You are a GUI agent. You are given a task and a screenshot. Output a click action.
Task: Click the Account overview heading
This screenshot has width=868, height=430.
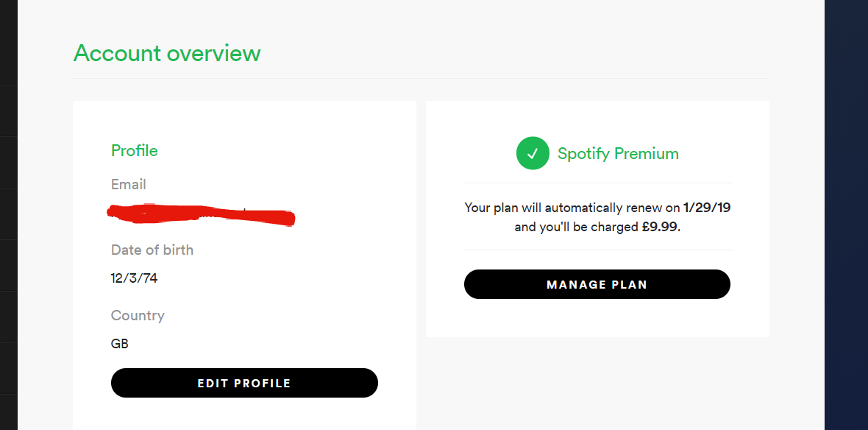click(167, 53)
